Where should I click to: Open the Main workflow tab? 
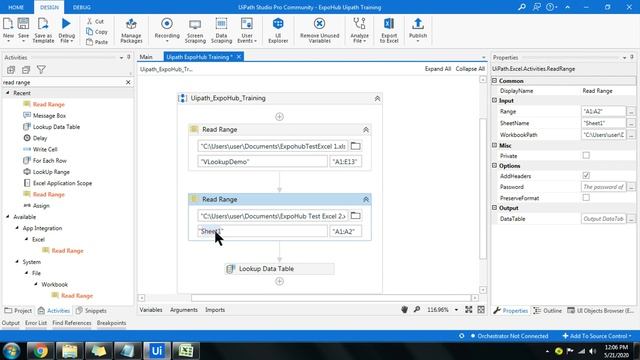[146, 57]
